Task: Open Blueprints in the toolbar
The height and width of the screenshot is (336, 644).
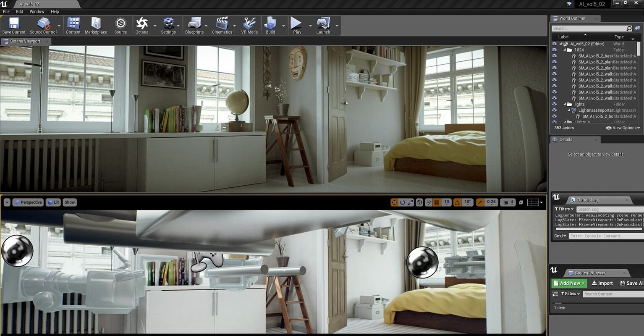Action: point(194,25)
